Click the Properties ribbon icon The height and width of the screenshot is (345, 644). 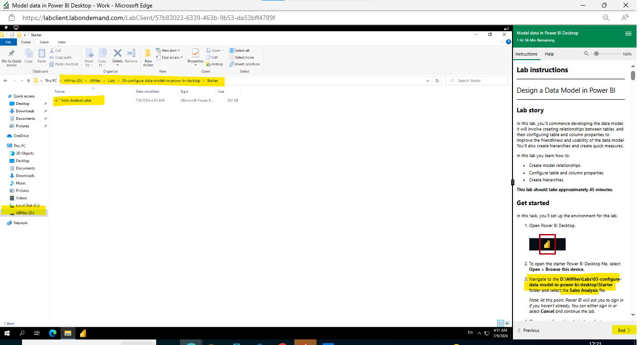[x=196, y=53]
